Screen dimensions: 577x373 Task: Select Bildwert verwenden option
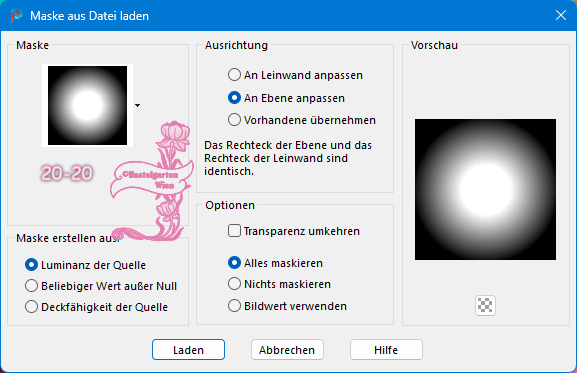point(287,306)
